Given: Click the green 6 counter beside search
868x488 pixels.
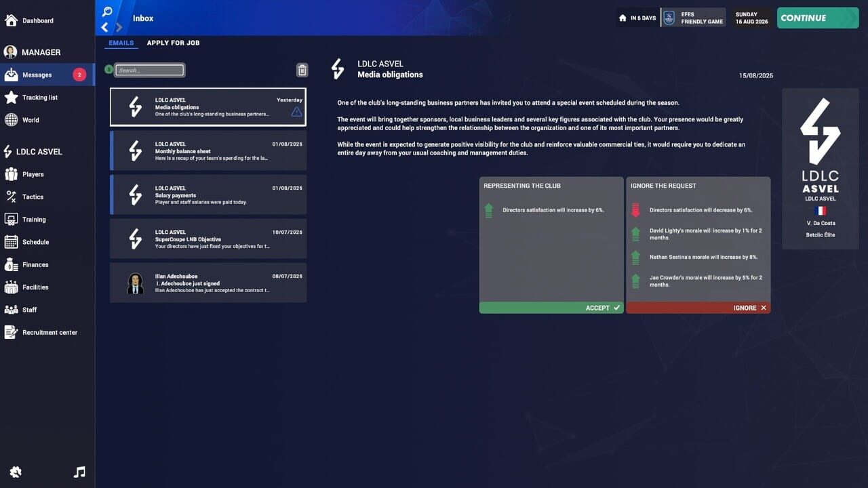Looking at the screenshot, I should coord(108,69).
